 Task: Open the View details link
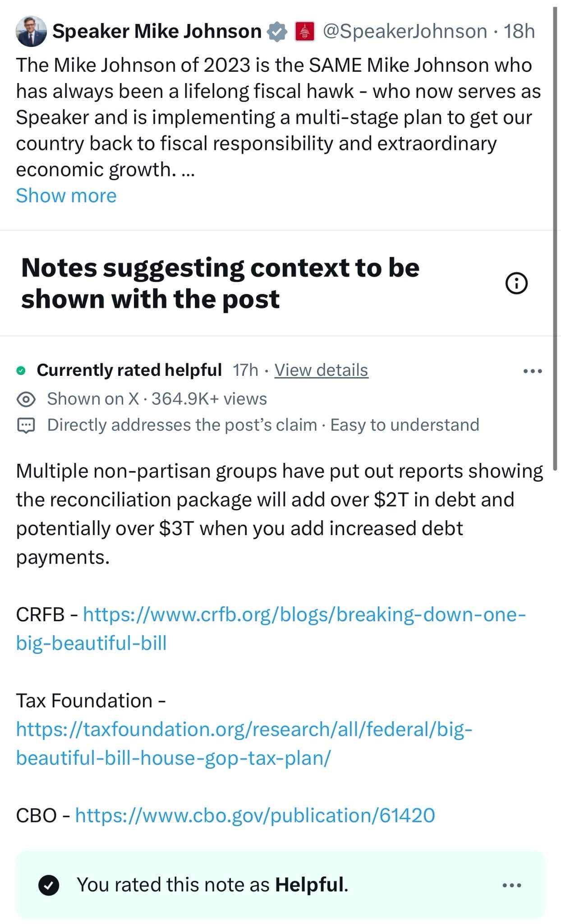(x=321, y=370)
